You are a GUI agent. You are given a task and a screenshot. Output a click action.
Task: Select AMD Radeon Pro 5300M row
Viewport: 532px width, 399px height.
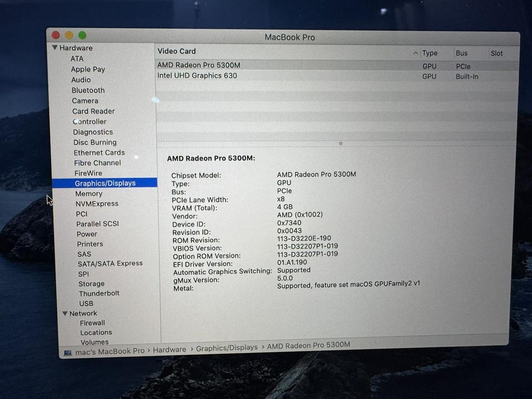(336, 65)
